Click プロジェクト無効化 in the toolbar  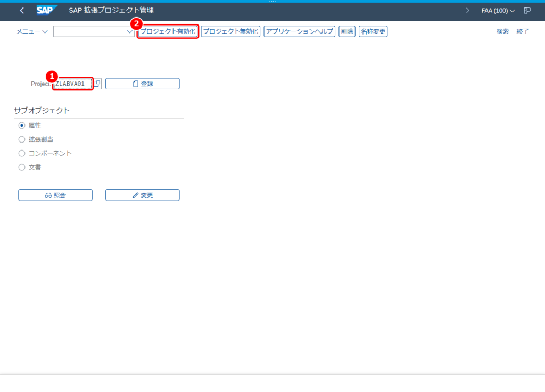point(230,31)
